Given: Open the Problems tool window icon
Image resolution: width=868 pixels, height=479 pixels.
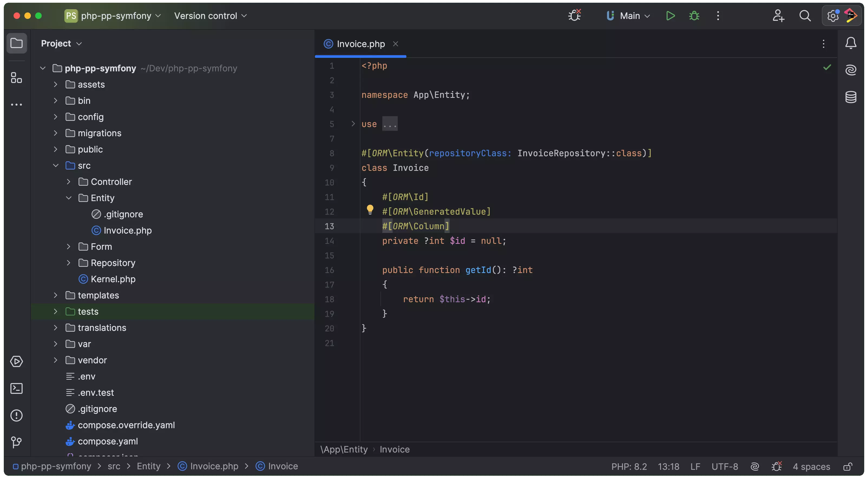Looking at the screenshot, I should click(x=16, y=415).
